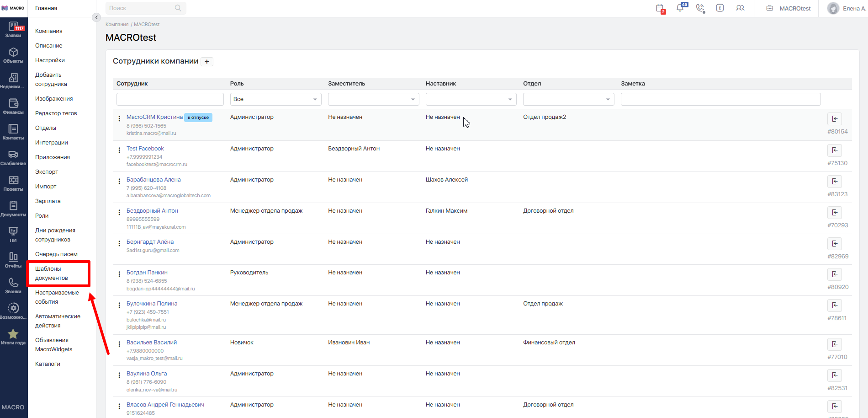868x418 pixels.
Task: Open the calendar icon in the top bar
Action: [660, 8]
